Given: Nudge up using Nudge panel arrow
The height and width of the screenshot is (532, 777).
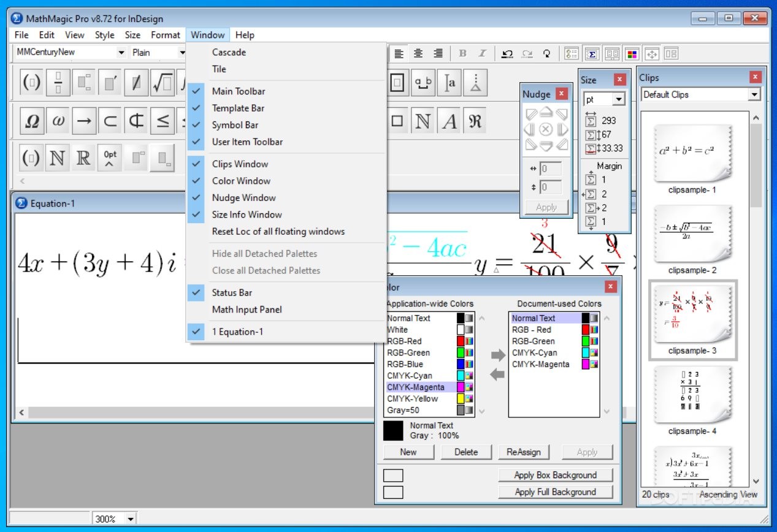Looking at the screenshot, I should [x=546, y=113].
